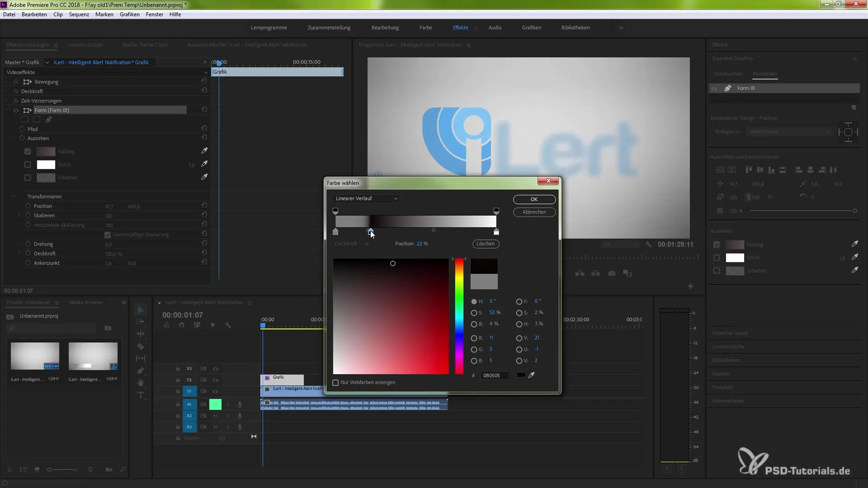Unmute audio track A1
Image resolution: width=868 pixels, height=488 pixels.
click(x=216, y=404)
